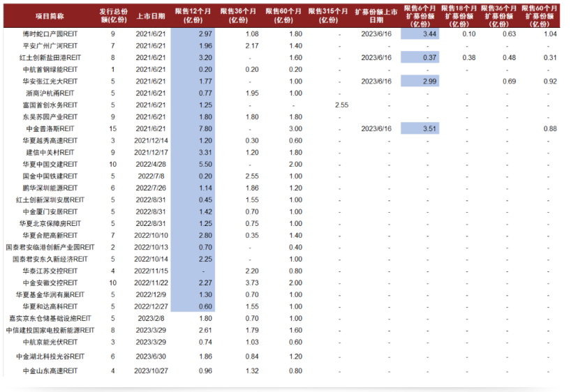Click the 上市日期 column header
Viewport: 585px width, 392px height.
(151, 16)
